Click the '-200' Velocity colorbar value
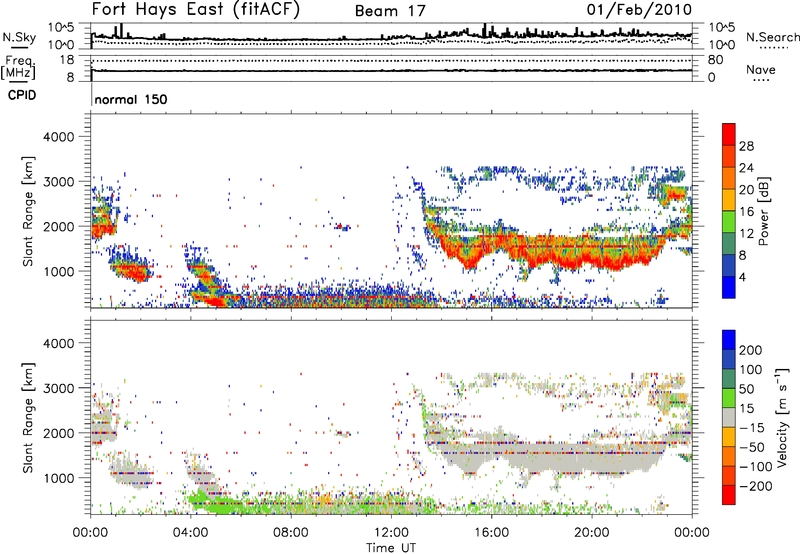 pos(756,486)
